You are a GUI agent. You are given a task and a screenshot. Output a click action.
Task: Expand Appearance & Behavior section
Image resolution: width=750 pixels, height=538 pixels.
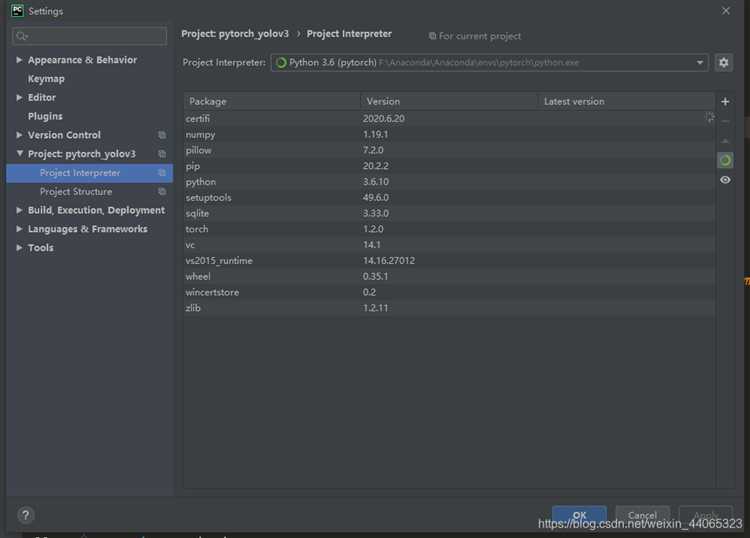coord(19,60)
